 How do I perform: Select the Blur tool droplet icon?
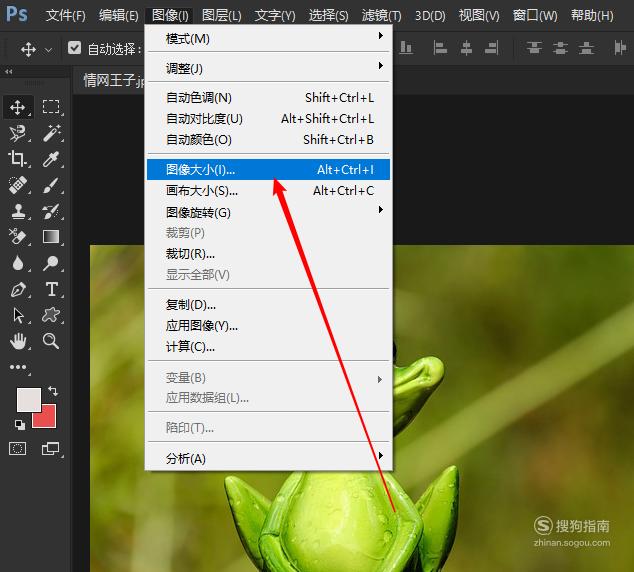[17, 263]
